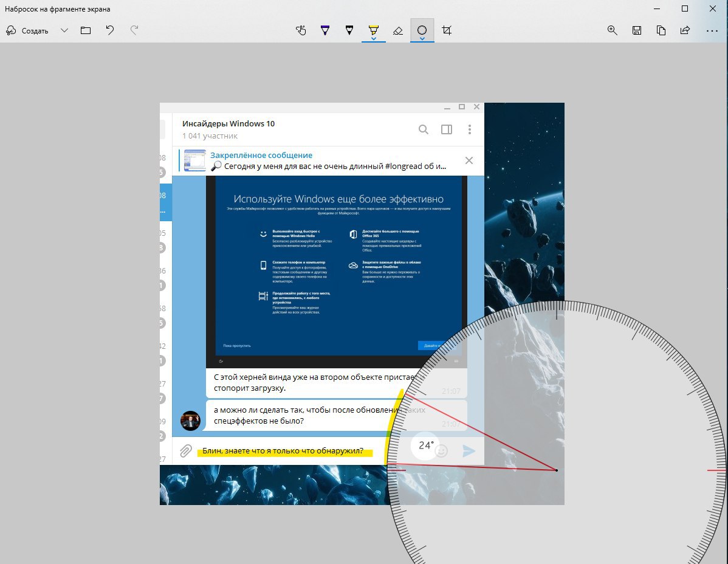Select the crop tool

coord(447,30)
